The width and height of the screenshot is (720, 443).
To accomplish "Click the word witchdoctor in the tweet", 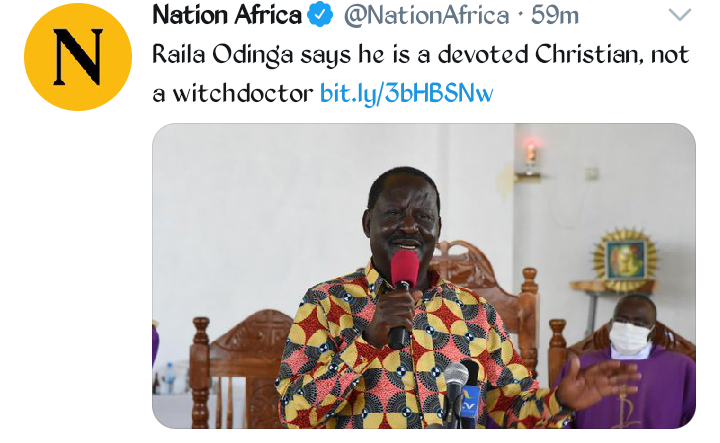I will coord(242,94).
